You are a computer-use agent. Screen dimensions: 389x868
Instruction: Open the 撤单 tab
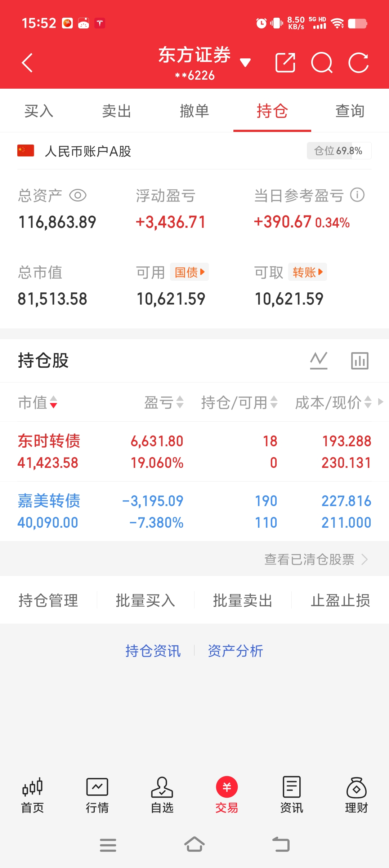coord(194,111)
